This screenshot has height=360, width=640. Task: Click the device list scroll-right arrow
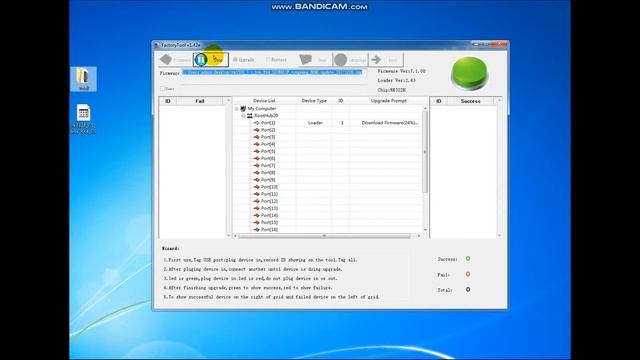pos(419,236)
